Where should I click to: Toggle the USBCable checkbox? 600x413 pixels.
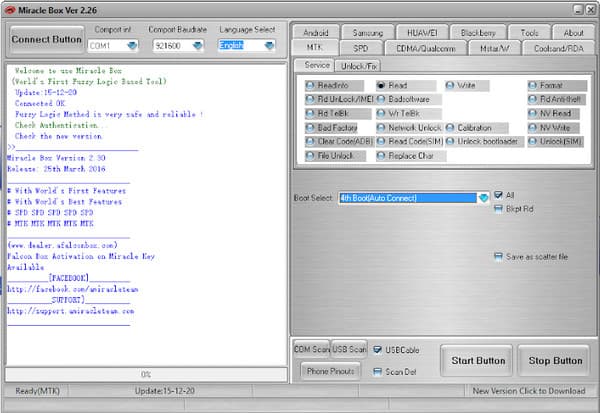[x=377, y=350]
